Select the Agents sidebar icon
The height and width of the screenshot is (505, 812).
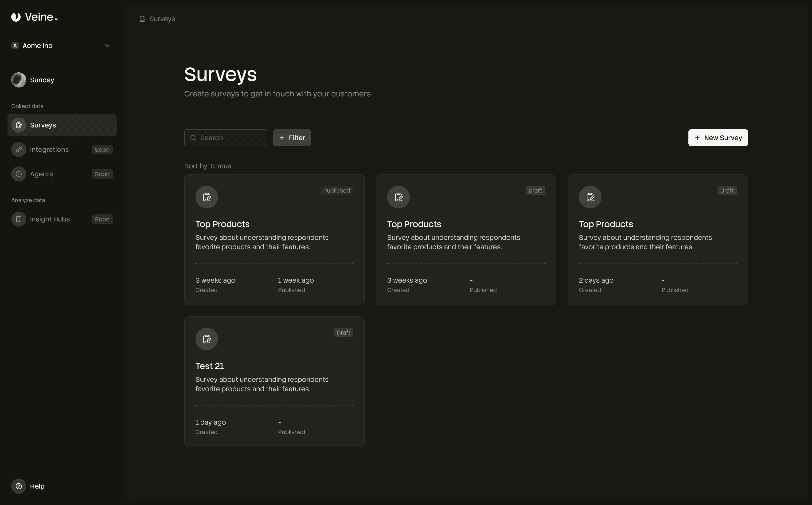point(19,174)
